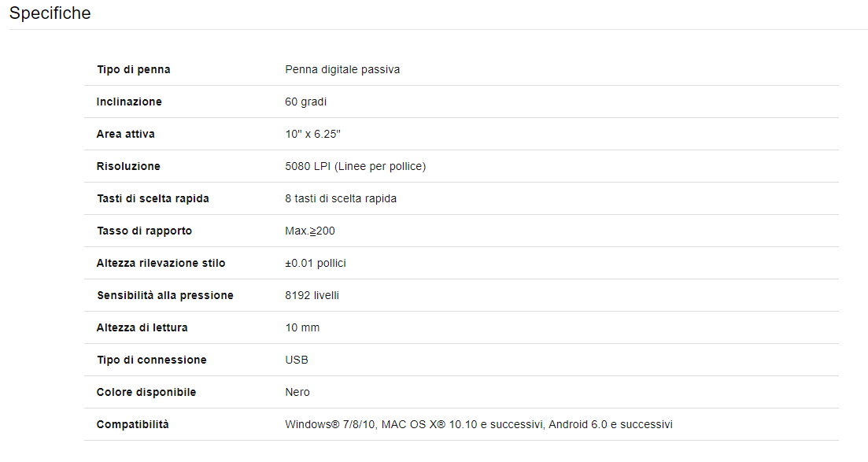Select the Area attiva label
The width and height of the screenshot is (868, 462).
126,134
